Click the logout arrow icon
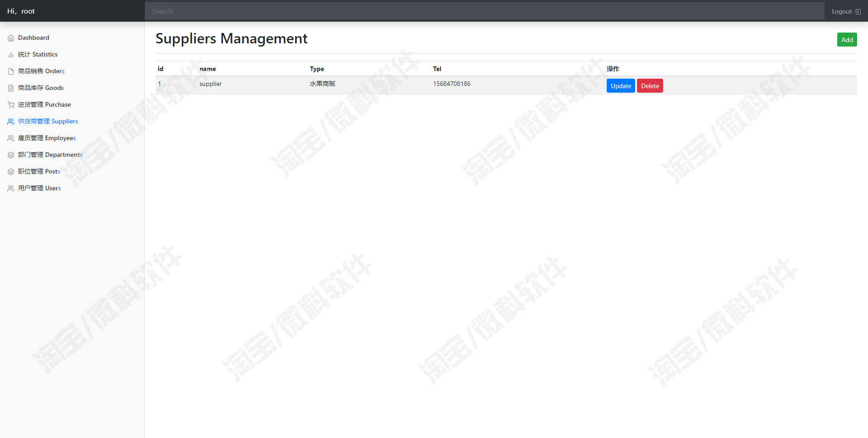This screenshot has width=868, height=438. (x=858, y=12)
